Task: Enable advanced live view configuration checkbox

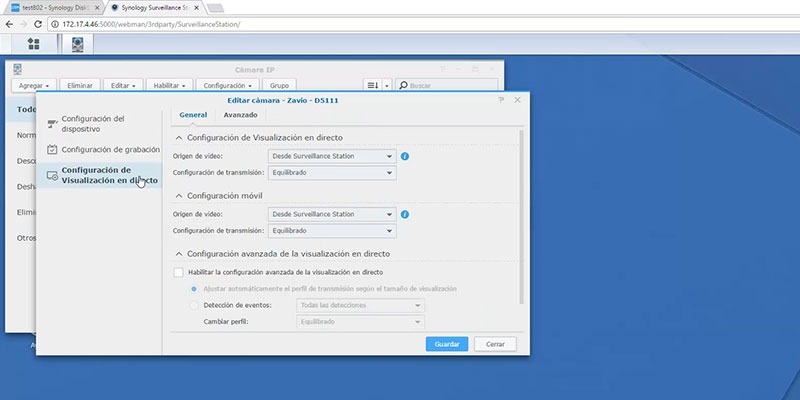Action: pos(178,272)
